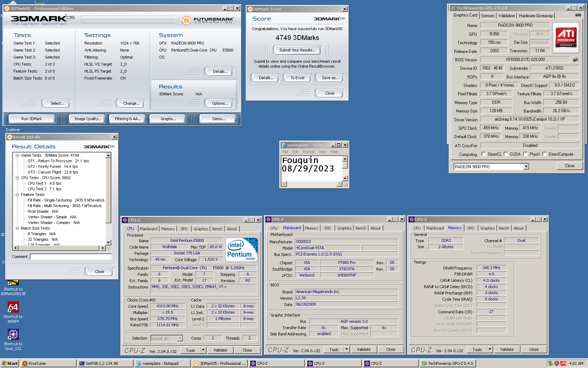The width and height of the screenshot is (588, 368).
Task: Switch to SetFSB in the taskbar
Action: click(106, 363)
